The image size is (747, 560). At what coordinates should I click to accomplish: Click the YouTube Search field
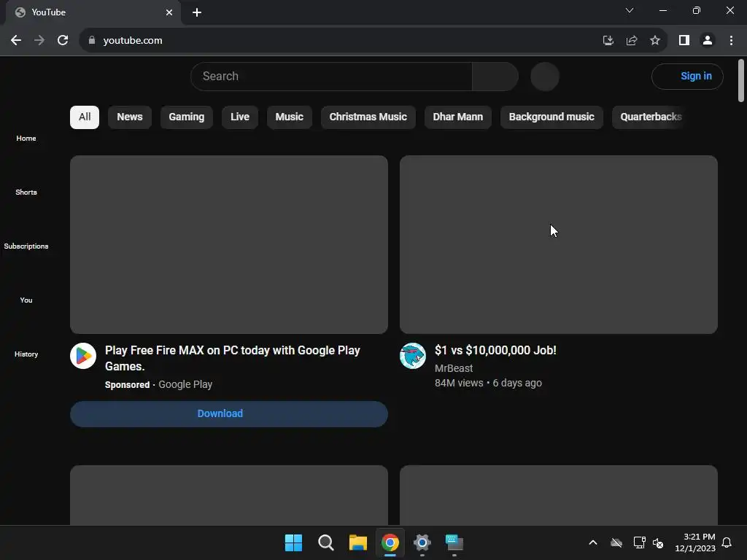[x=331, y=76]
